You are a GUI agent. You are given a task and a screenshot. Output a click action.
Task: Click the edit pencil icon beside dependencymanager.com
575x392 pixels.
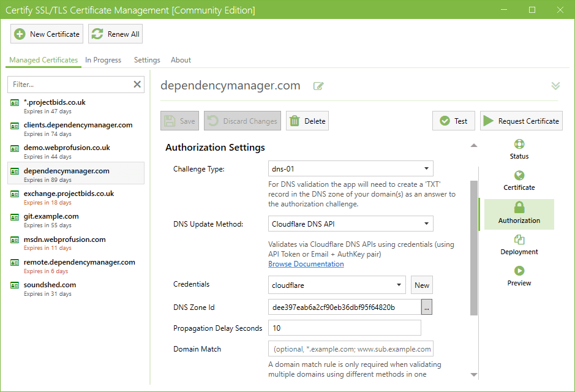[318, 86]
